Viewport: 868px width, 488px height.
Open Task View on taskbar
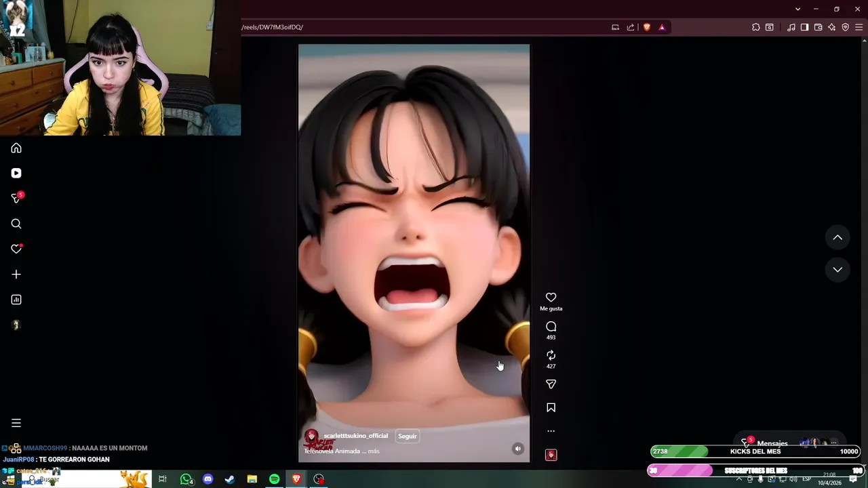163,479
